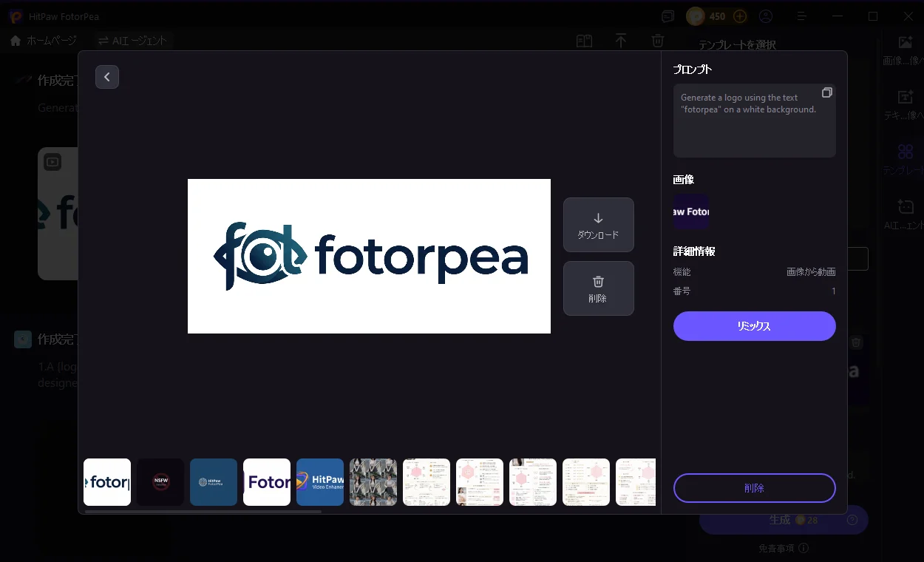Open the user account profile icon
924x562 pixels.
(766, 16)
